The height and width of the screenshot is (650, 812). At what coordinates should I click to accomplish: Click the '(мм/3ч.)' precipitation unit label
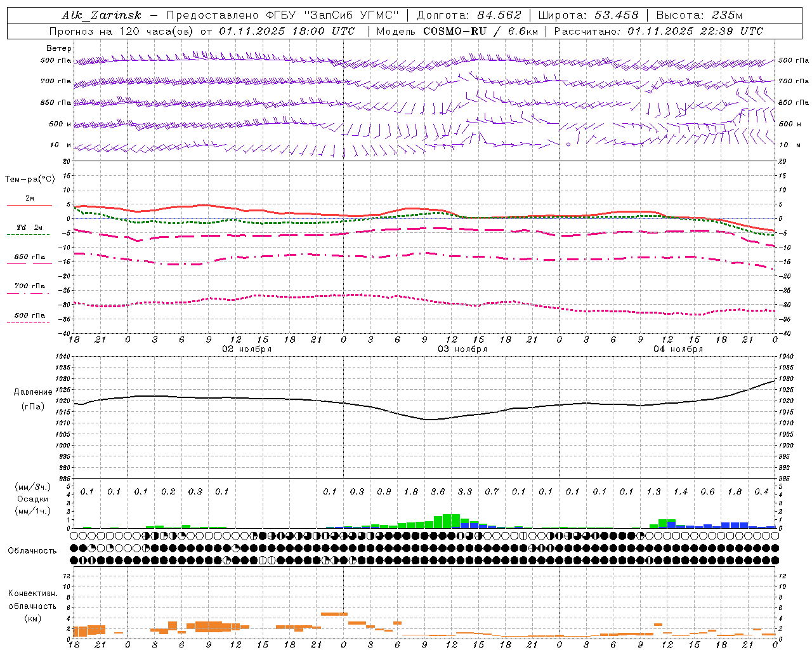(x=33, y=487)
